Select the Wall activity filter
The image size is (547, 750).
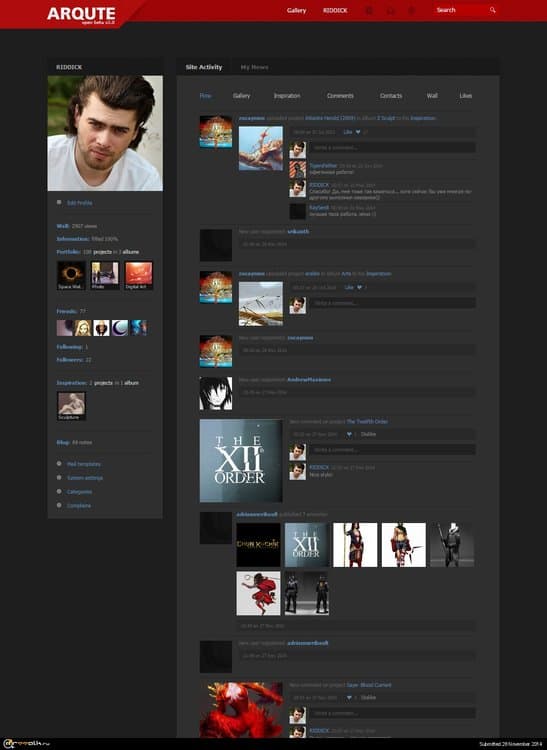(432, 96)
